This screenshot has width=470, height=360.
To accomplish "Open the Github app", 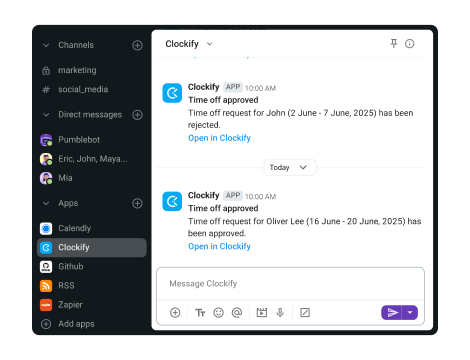I will [92, 267].
